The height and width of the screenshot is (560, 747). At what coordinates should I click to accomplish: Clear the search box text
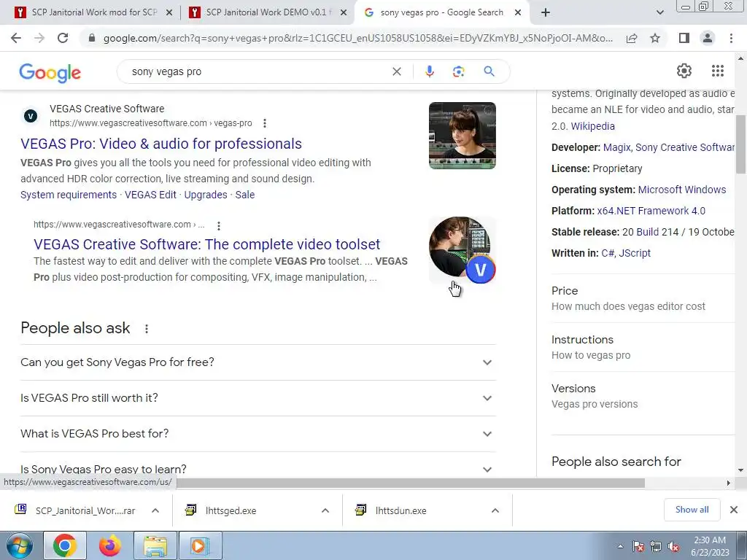coord(396,71)
